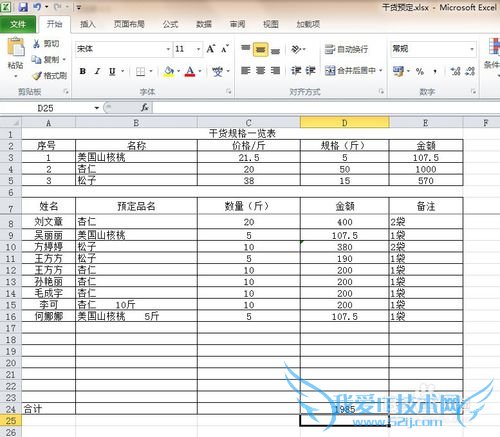
Task: Select column D header
Action: [344, 123]
